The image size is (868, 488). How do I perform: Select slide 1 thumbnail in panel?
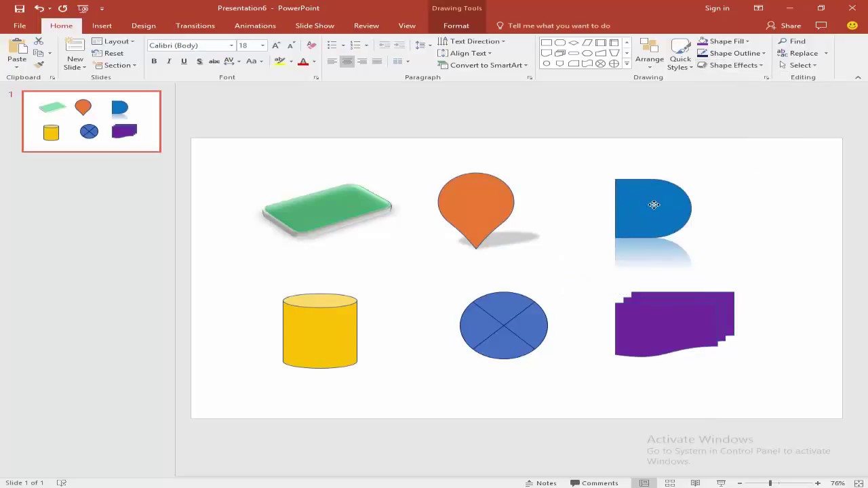click(92, 121)
